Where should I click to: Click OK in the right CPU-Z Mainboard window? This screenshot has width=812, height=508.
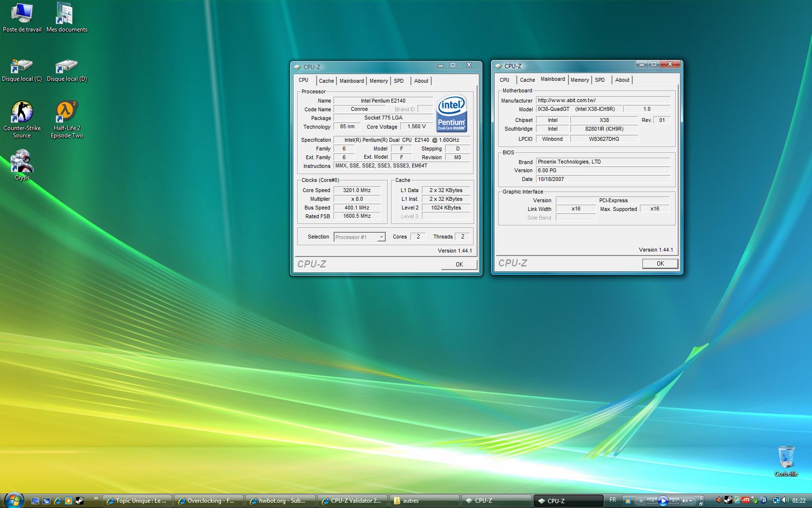[x=660, y=264]
